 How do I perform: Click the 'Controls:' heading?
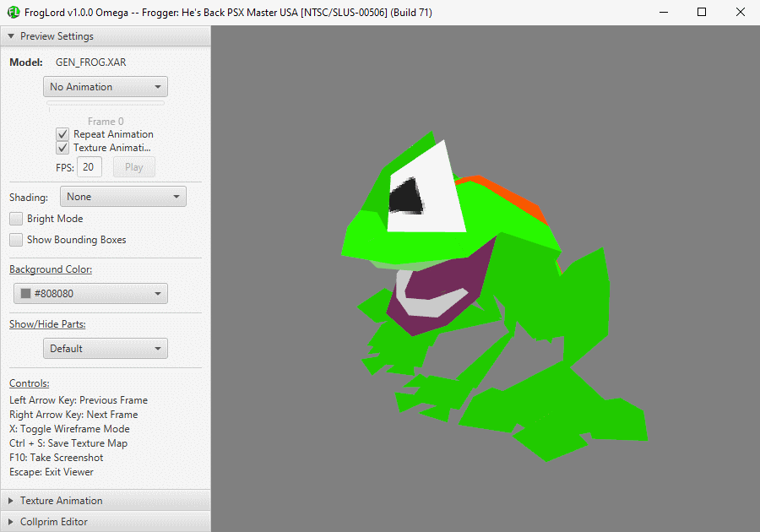pos(29,383)
